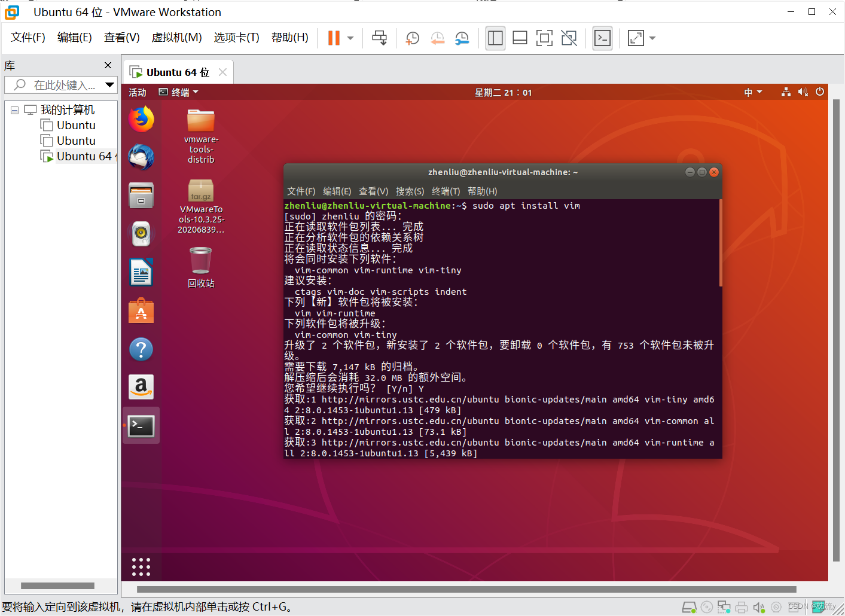Open the clock showing 星期二 21:01
This screenshot has width=845, height=616.
tap(504, 93)
